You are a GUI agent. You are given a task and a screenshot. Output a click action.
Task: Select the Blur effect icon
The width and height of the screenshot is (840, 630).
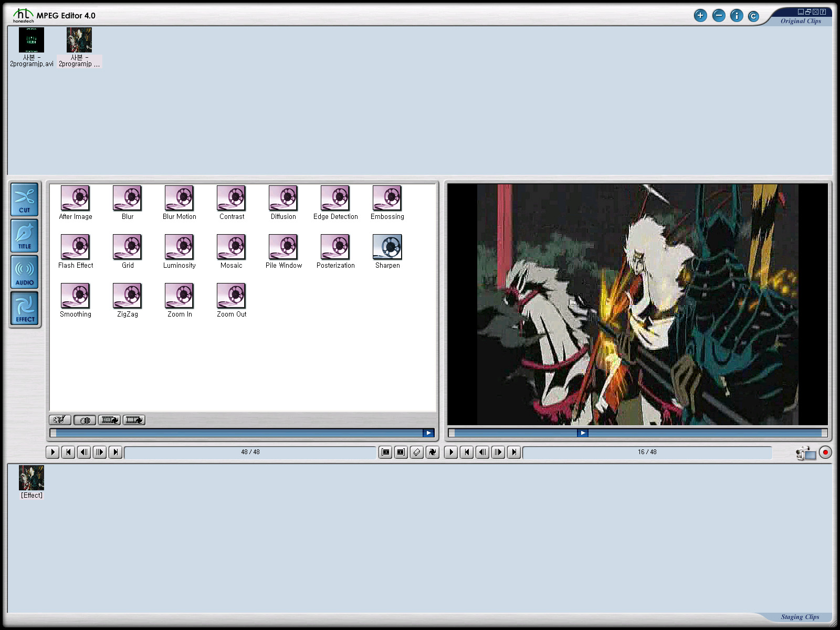coord(127,203)
